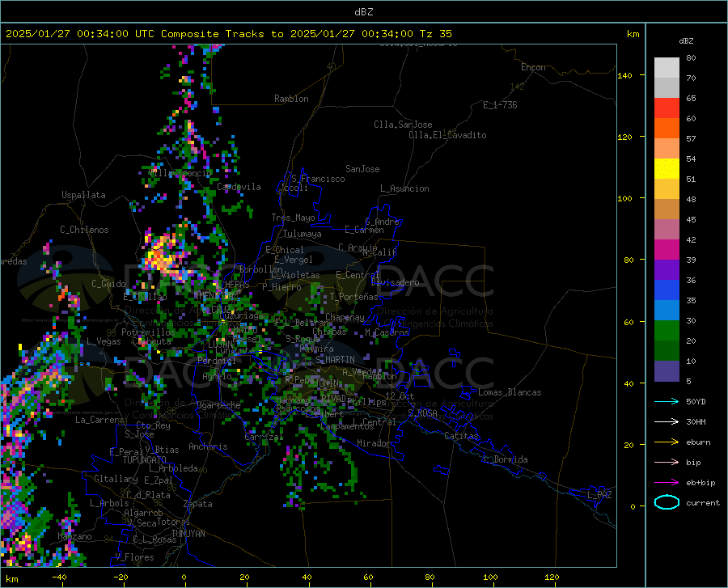Click the dBZ title at top center
Viewport: 728px width, 588px height.
click(x=363, y=12)
